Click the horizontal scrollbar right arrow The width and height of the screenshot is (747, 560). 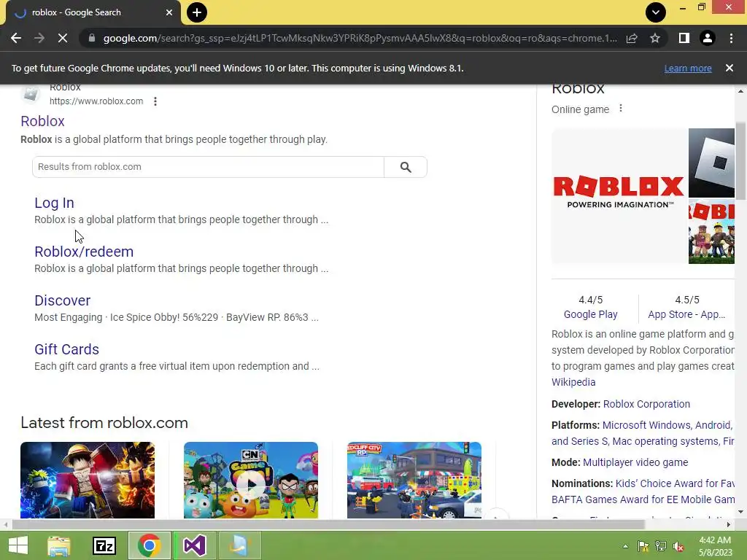point(729,524)
